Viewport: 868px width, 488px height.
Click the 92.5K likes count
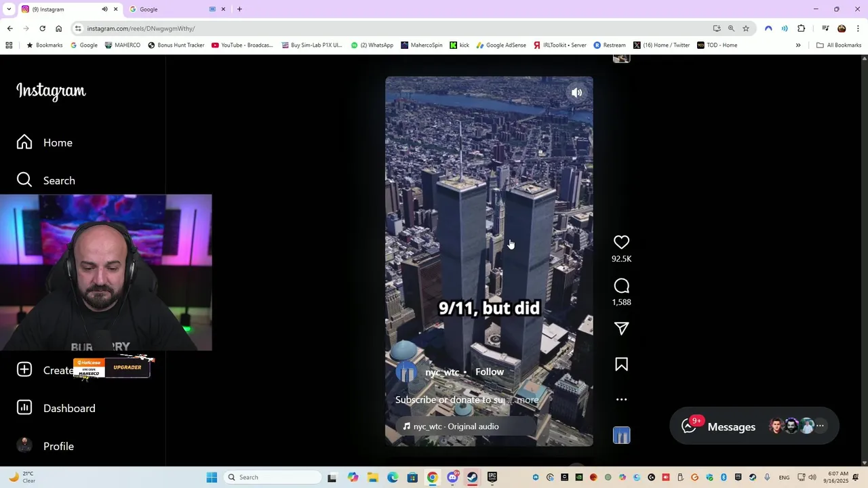point(621,259)
